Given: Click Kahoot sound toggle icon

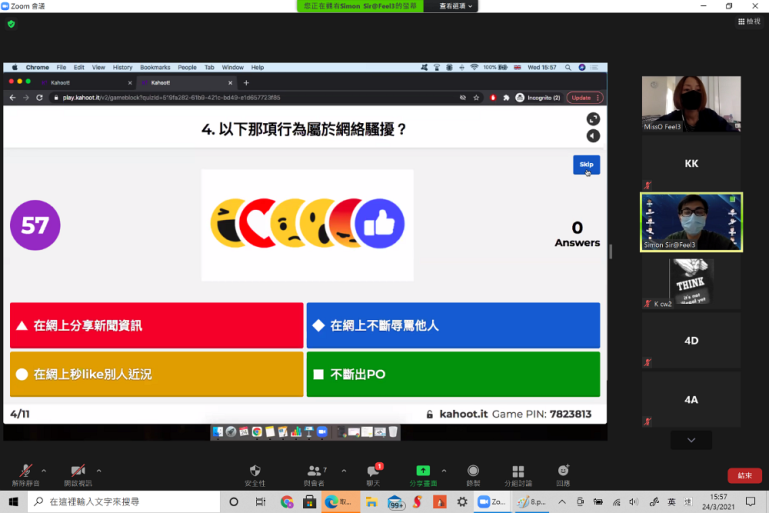Looking at the screenshot, I should pos(593,136).
